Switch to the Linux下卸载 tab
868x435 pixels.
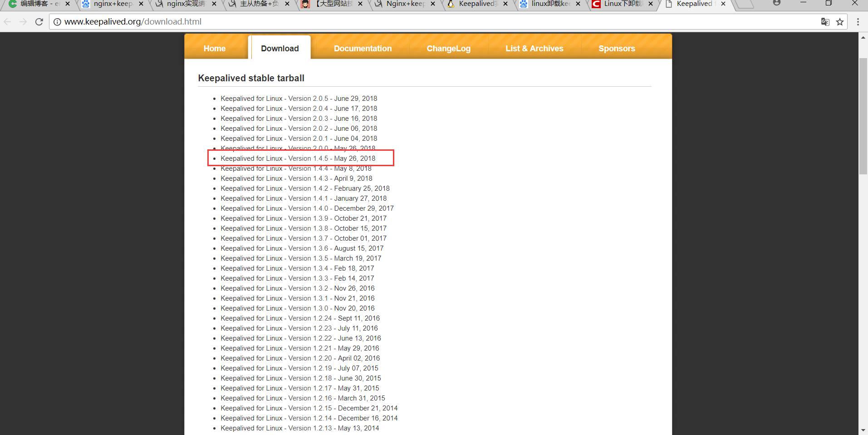coord(623,4)
